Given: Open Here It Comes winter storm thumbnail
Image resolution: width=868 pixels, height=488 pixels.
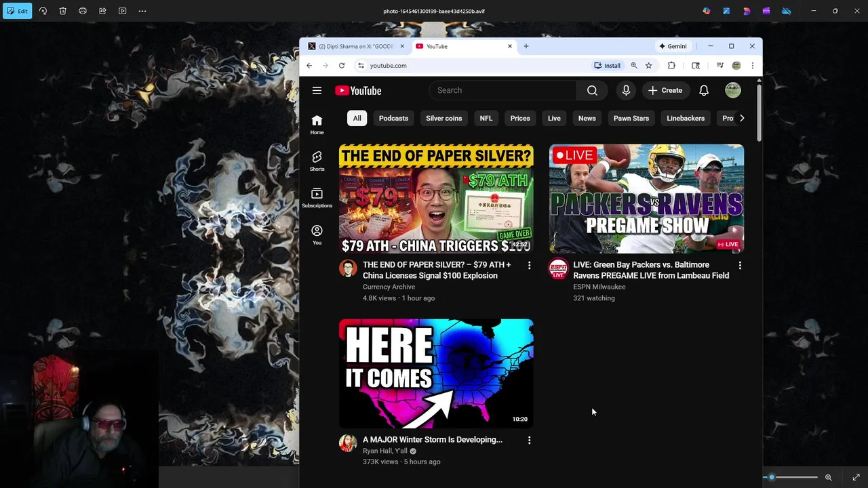Looking at the screenshot, I should coord(436,373).
